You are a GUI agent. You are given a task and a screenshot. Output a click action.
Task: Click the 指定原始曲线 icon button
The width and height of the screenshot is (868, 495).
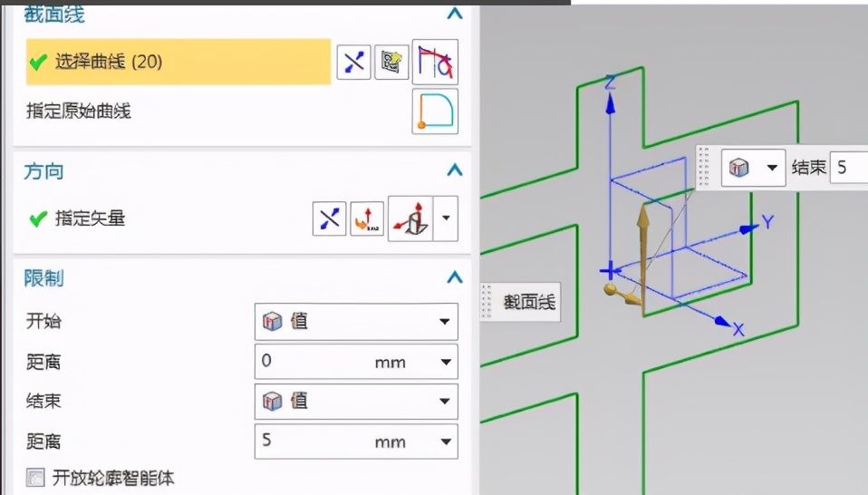(435, 111)
